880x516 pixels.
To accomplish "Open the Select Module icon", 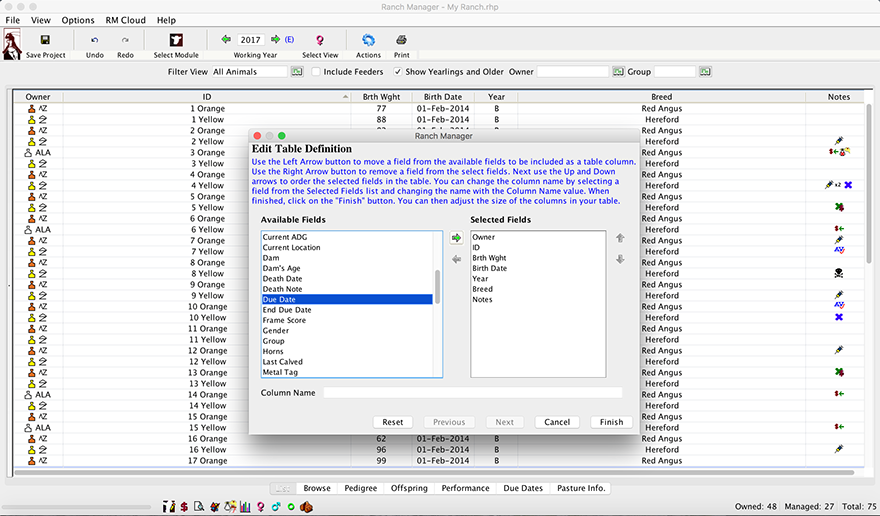I will coord(175,40).
